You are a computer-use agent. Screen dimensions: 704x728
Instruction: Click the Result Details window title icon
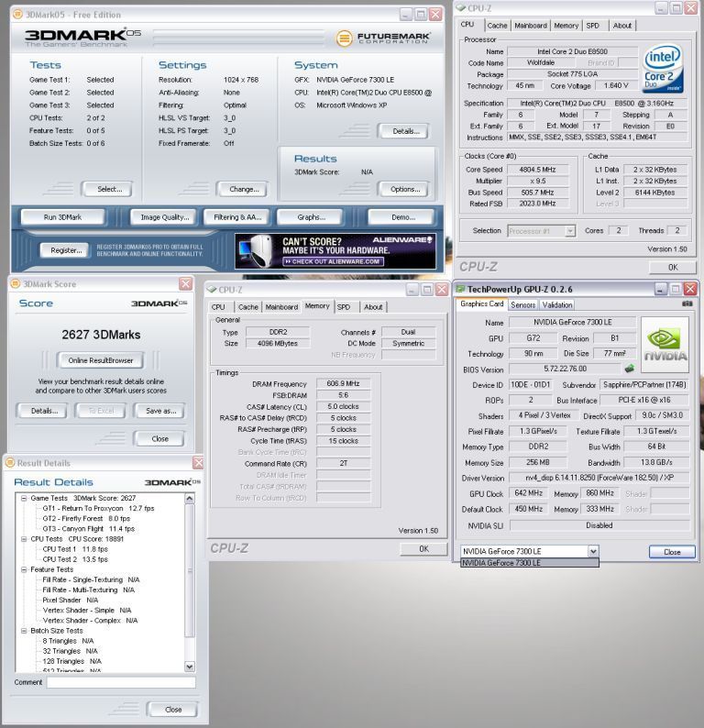coord(10,463)
